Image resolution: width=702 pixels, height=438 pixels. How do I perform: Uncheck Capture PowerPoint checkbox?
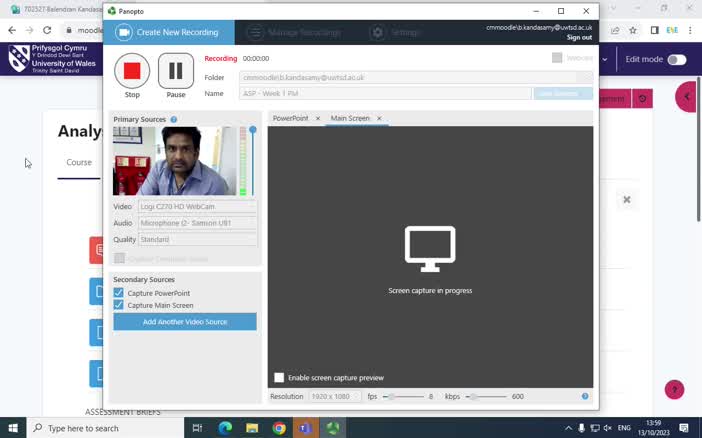click(x=119, y=293)
